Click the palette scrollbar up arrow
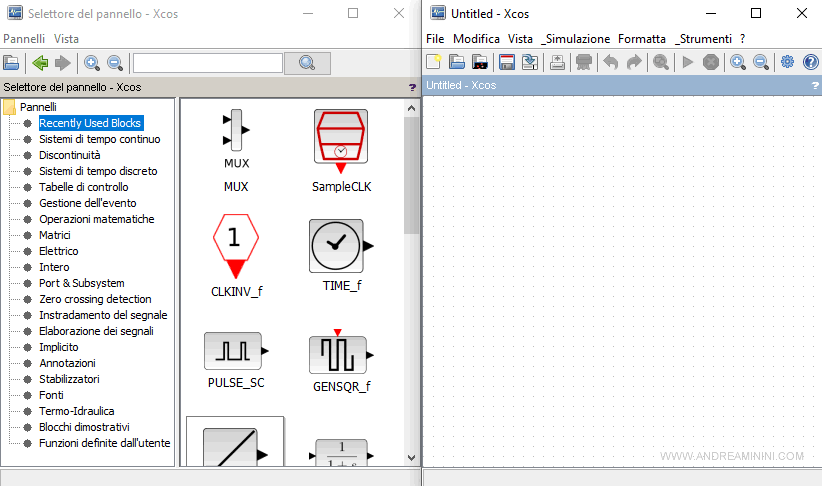 (412, 108)
